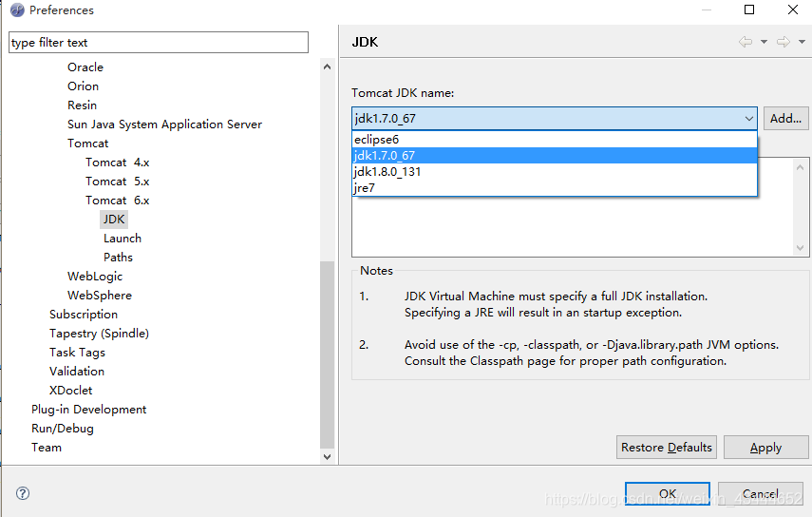Screen dimensions: 812x517
Task: Select Task Tags in the tree
Action: [77, 353]
